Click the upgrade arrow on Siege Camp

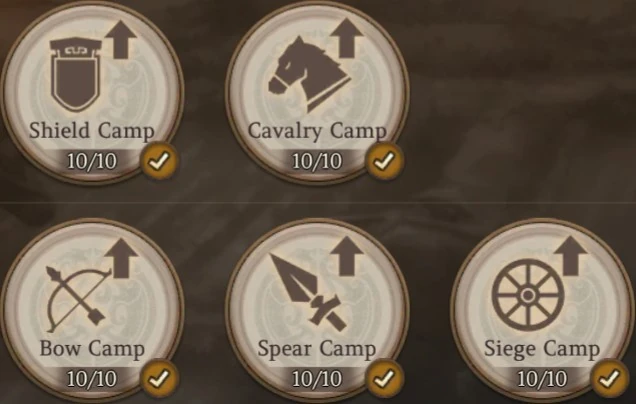(571, 256)
